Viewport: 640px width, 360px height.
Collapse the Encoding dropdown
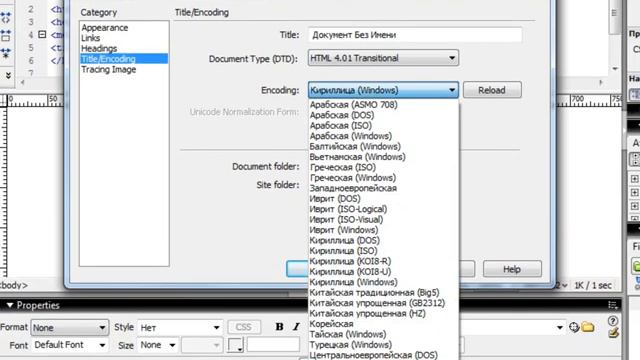pyautogui.click(x=383, y=90)
